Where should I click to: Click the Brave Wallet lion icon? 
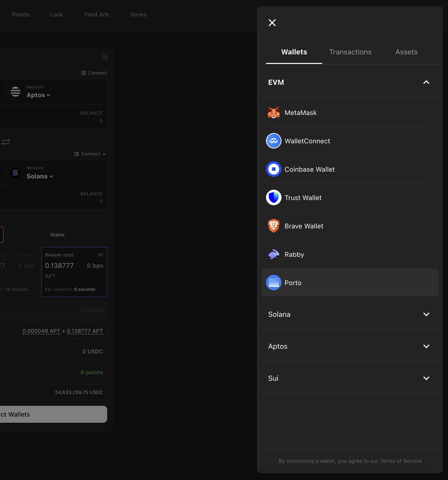point(274,226)
